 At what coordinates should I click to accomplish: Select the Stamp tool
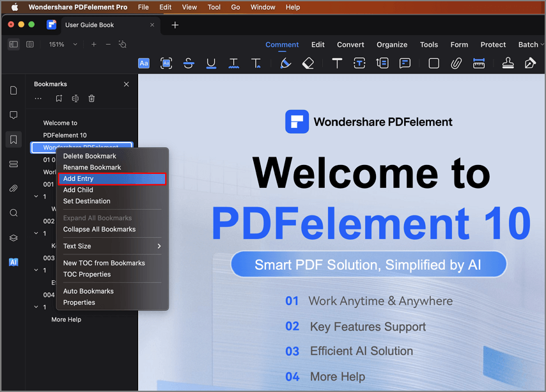(x=508, y=63)
